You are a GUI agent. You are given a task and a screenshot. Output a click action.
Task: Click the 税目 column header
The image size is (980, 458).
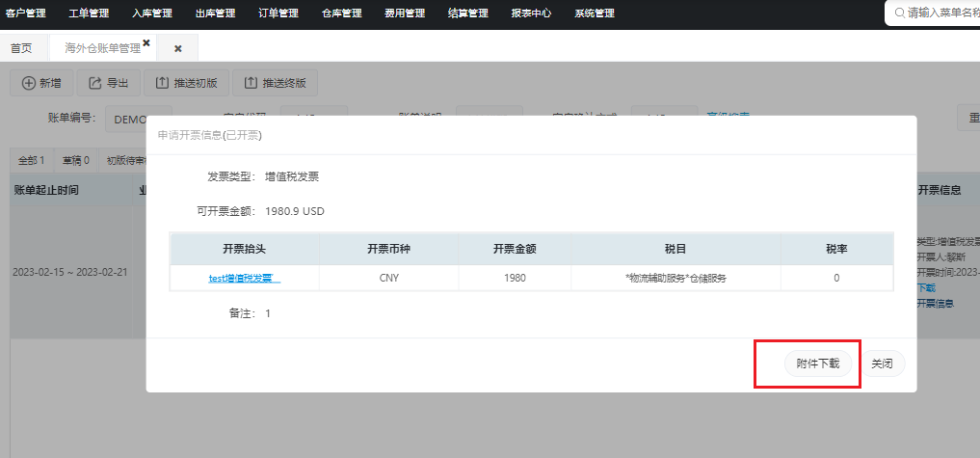pos(675,249)
